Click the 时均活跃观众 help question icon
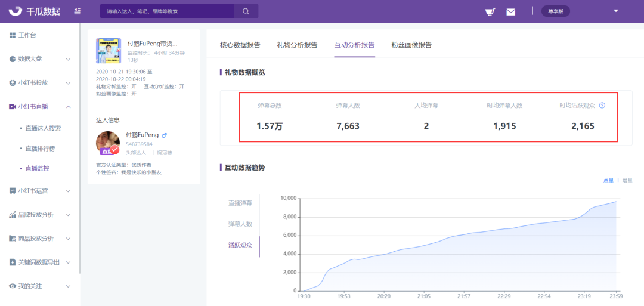Image resolution: width=644 pixels, height=306 pixels. click(602, 105)
